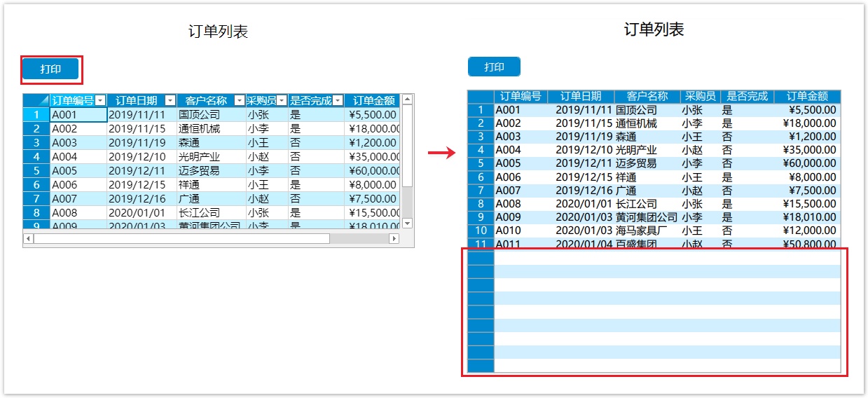Click the ¥60,000.00 cell in left table

pyautogui.click(x=372, y=171)
